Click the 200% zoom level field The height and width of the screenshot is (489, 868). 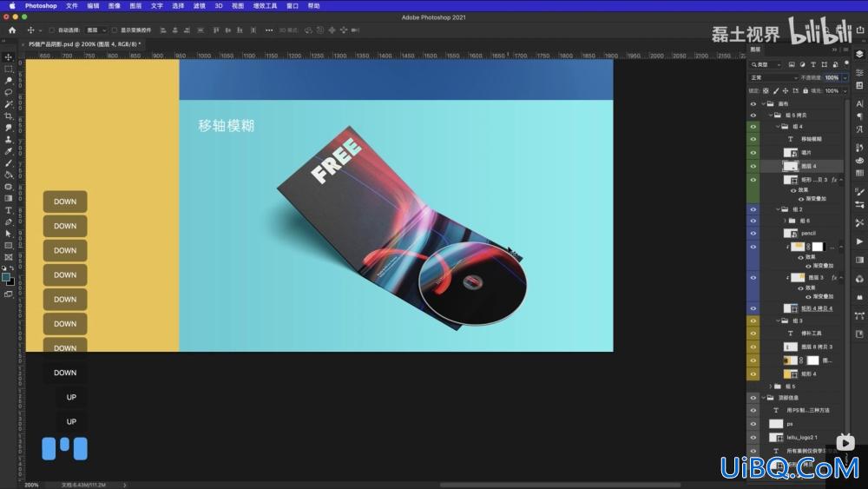tap(31, 486)
